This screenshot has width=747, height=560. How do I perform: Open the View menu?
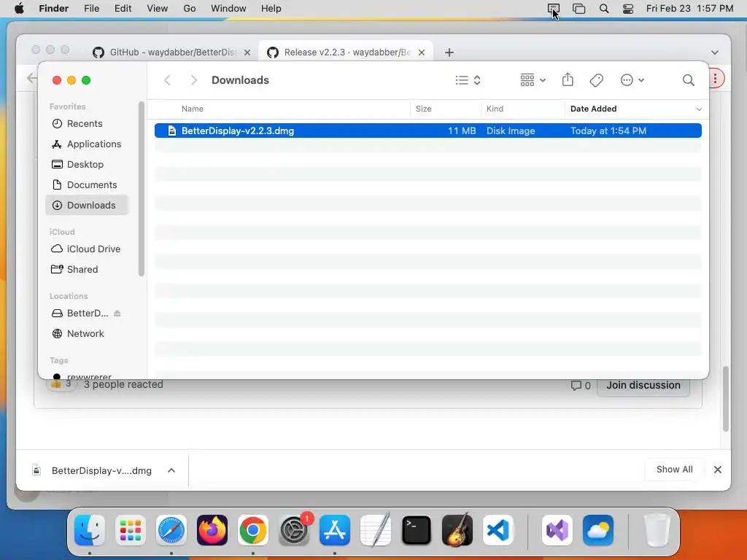click(158, 9)
